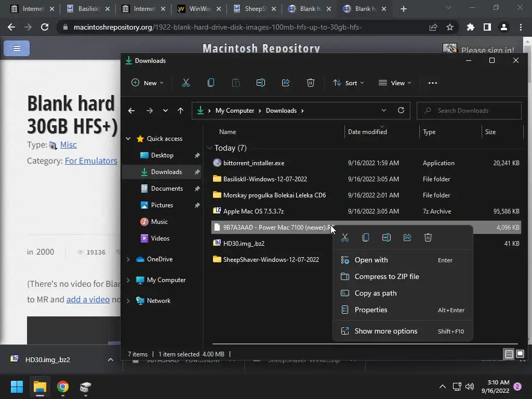Open the Sort dropdown
The image size is (532, 399).
349,83
